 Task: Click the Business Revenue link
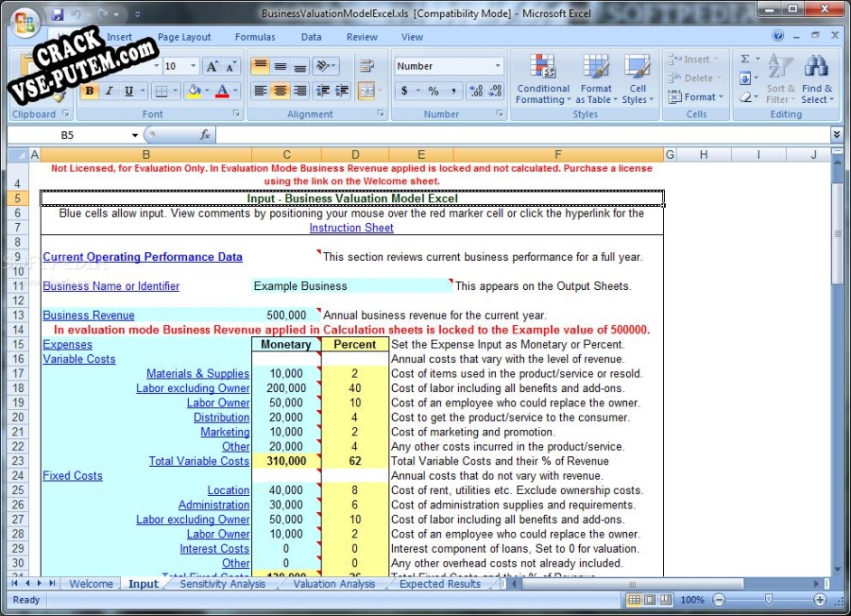pos(89,315)
